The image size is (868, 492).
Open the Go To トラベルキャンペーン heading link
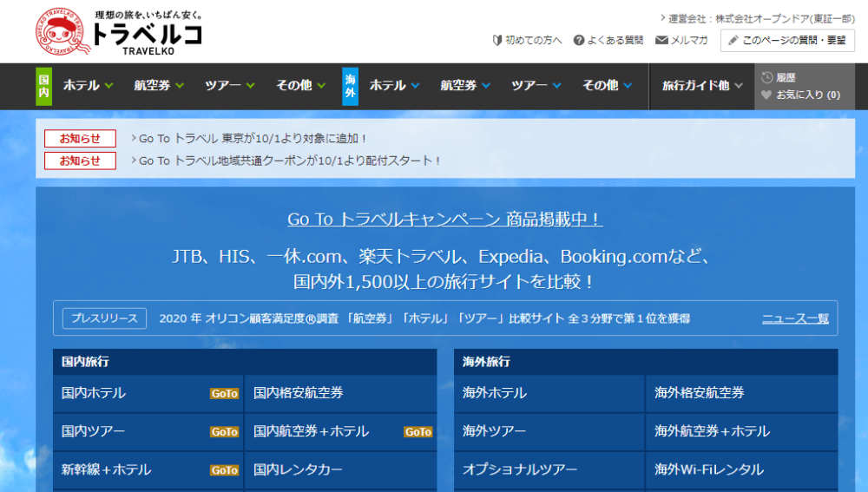(x=445, y=220)
